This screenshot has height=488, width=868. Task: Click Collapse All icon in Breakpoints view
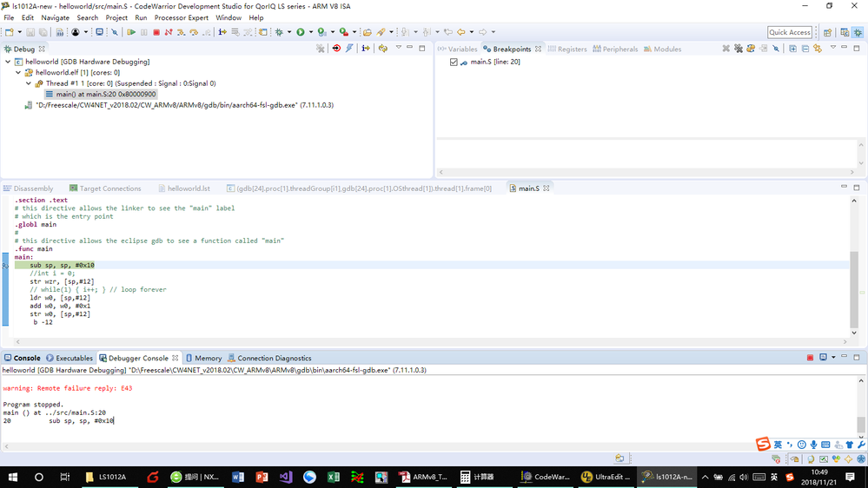pos(805,49)
